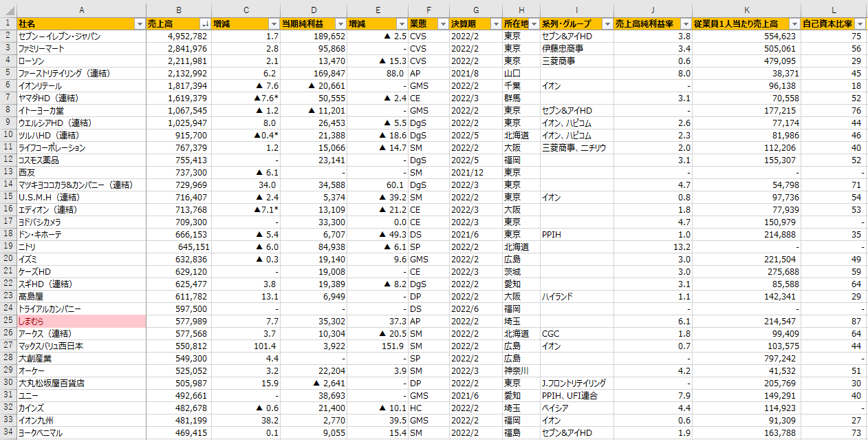Select the セブン−イレブン・ジャパン cell

81,36
